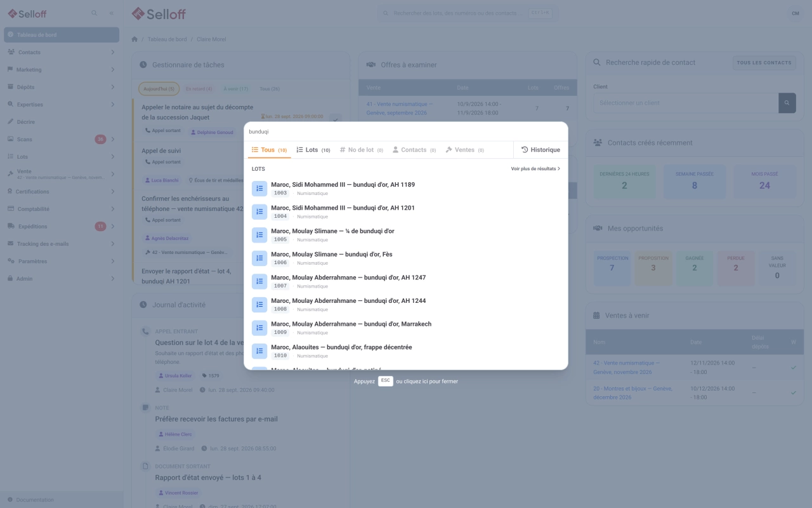Expand the Admin sidebar menu chevron
Viewport: 812px width, 508px height.
pyautogui.click(x=112, y=278)
